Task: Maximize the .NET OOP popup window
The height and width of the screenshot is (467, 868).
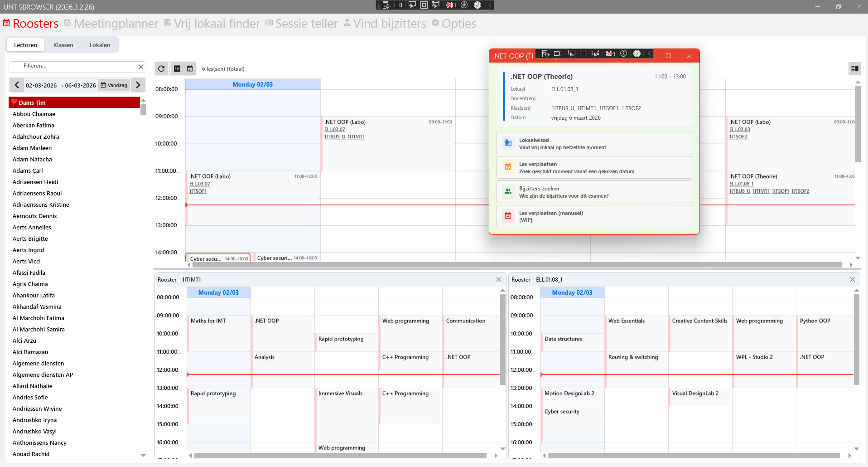Action: coord(668,55)
